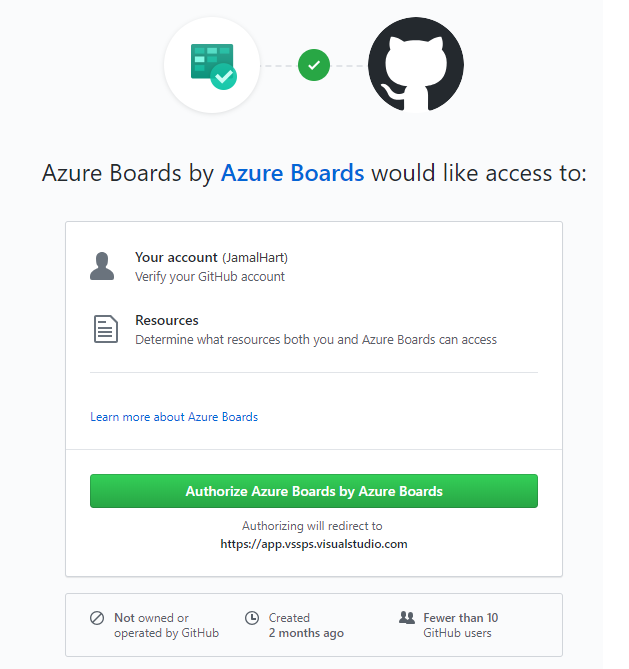Click the Created 2 months ago text
The width and height of the screenshot is (629, 669).
(306, 625)
